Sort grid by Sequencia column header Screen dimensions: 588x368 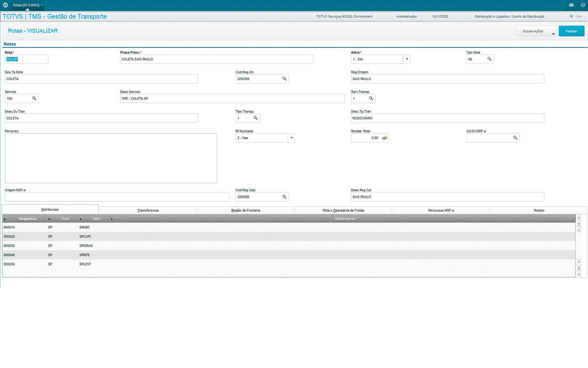pos(27,219)
